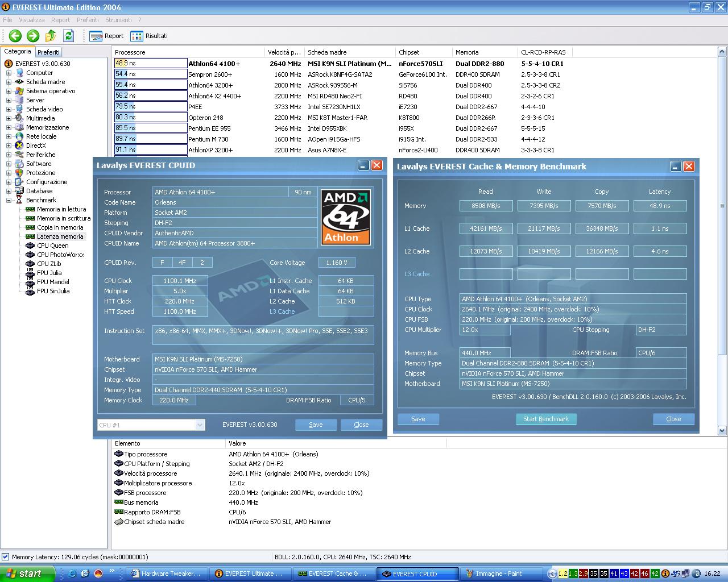Viewport: 728px width, 582px height.
Task: Click Save in the CPUID window
Action: click(x=316, y=425)
